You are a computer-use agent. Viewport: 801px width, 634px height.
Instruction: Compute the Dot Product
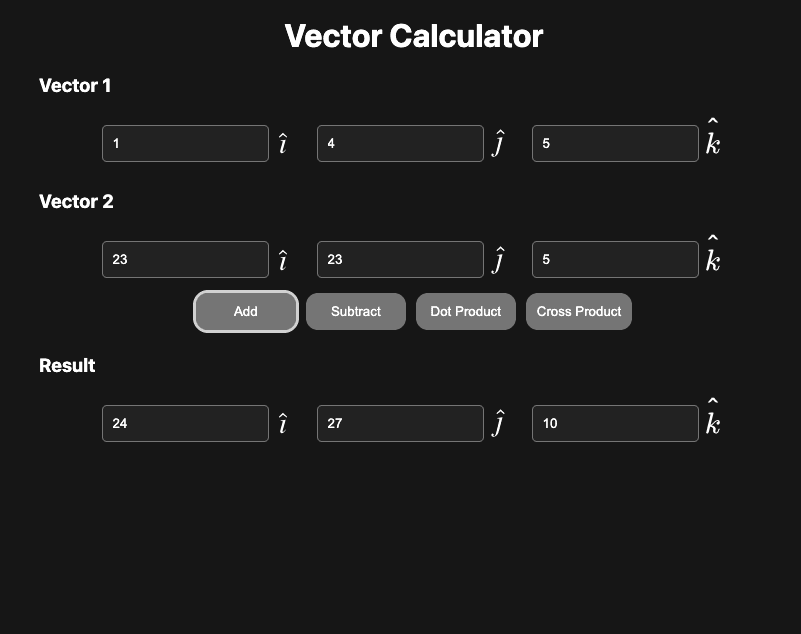pyautogui.click(x=465, y=311)
